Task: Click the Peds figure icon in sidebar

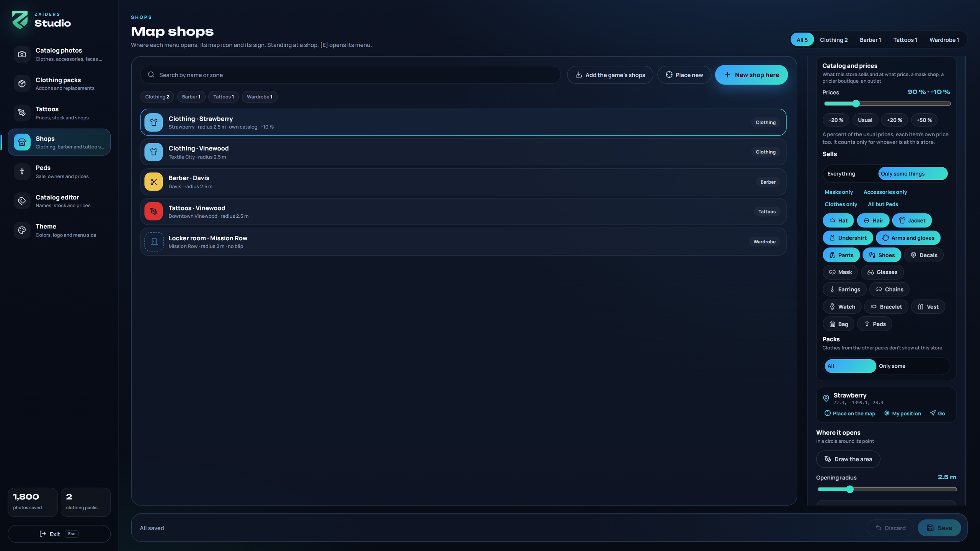Action: coord(22,171)
